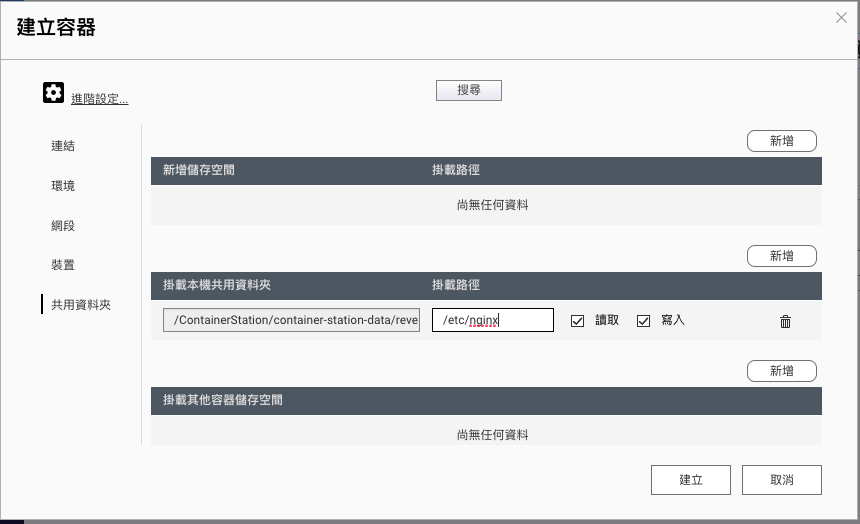Screen dimensions: 860x524
Task: Click the 建立容器 dialog title
Action: coord(56,27)
